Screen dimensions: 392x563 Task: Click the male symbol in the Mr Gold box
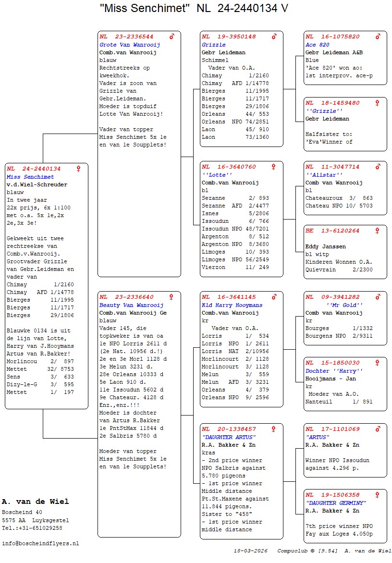point(378,297)
